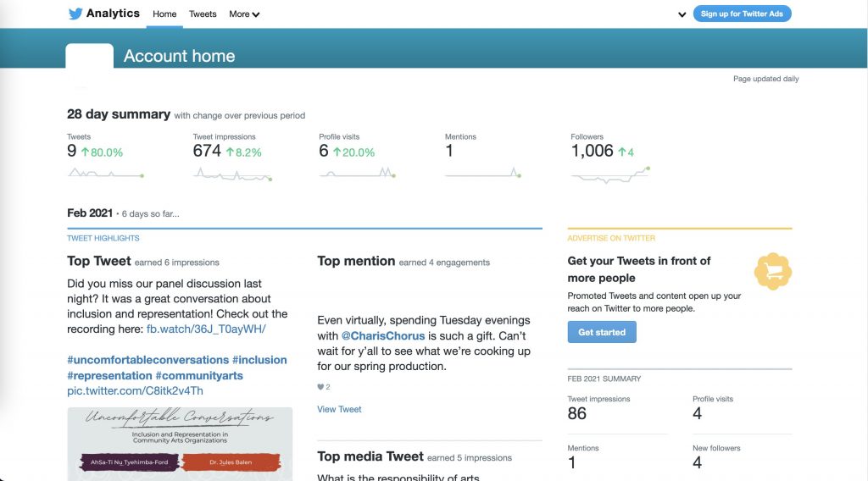Click the #uncomfortableconversations hashtag

[147, 360]
